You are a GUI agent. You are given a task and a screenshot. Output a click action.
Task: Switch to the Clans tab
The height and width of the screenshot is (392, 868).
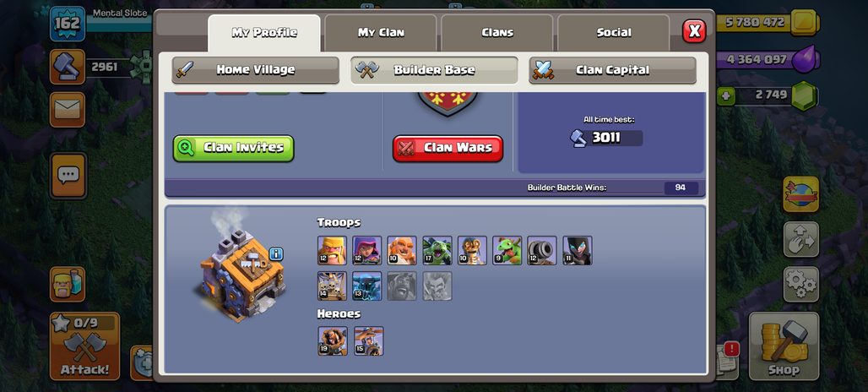pyautogui.click(x=497, y=33)
